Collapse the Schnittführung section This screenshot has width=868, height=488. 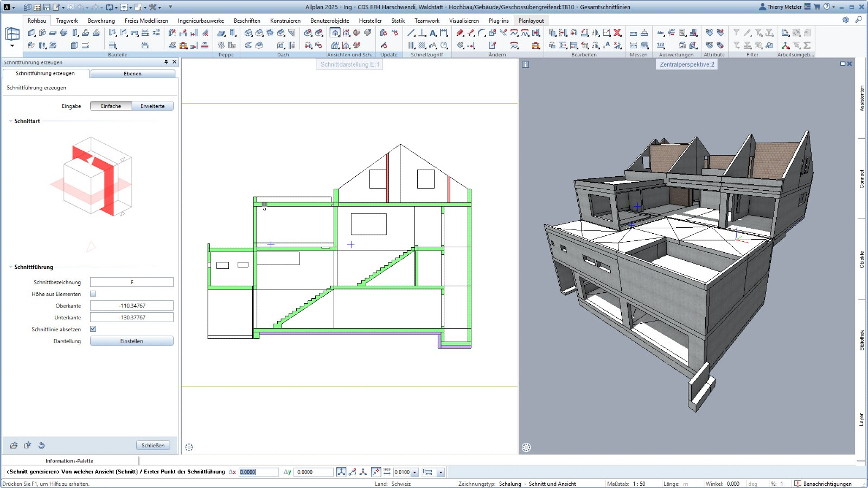click(x=10, y=267)
